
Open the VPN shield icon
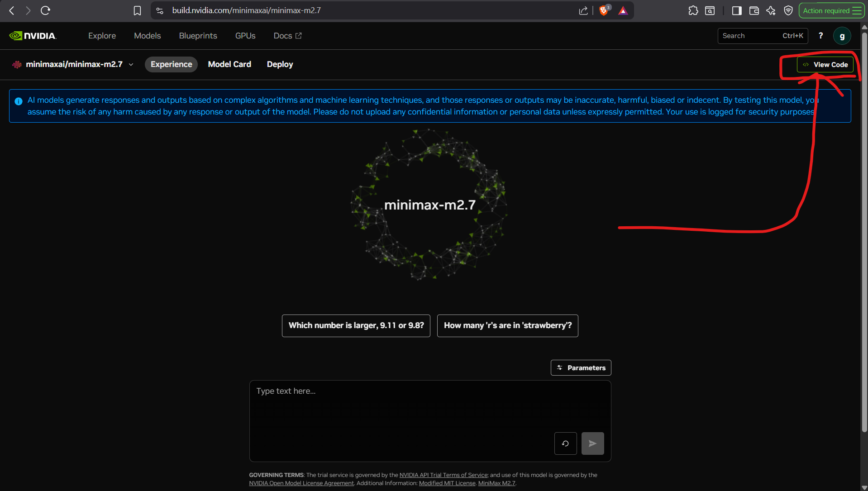(x=788, y=10)
